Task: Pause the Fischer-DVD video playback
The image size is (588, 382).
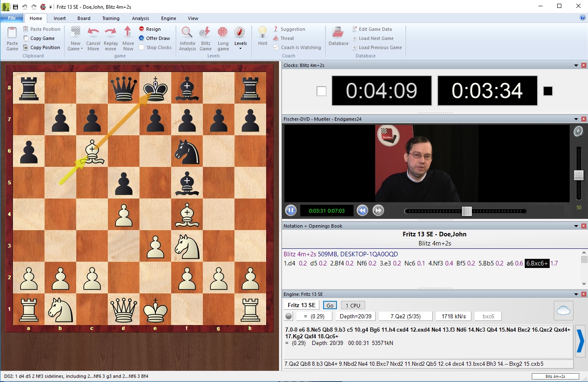Action: coord(291,210)
